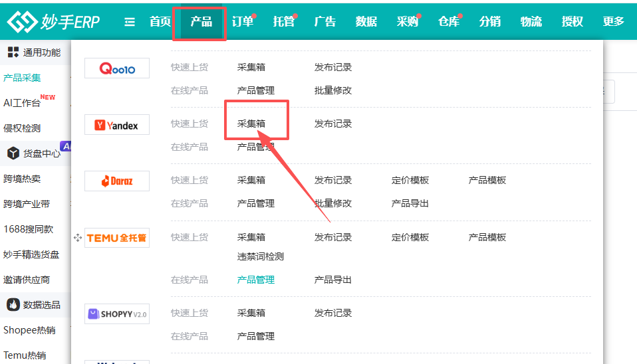Open 跨境热卖 in the sidebar
The width and height of the screenshot is (637, 364).
(22, 179)
